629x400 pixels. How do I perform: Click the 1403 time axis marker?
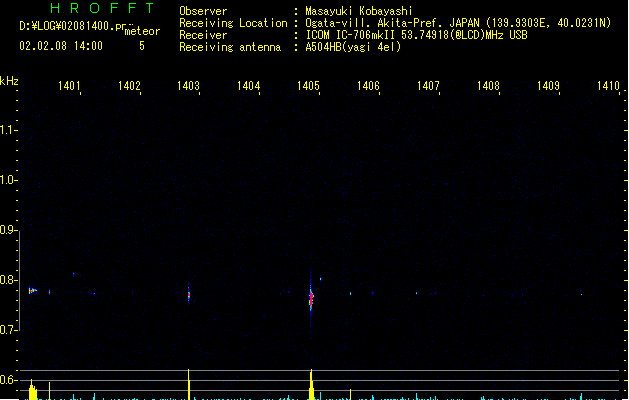(x=188, y=86)
